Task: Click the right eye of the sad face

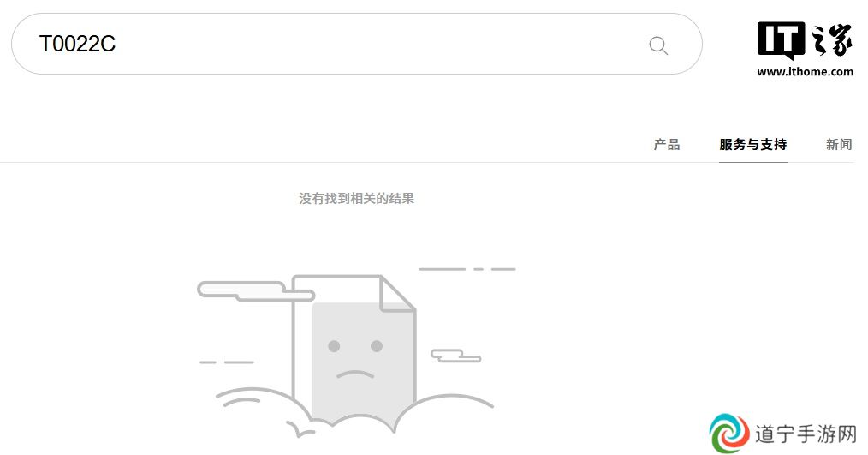Action: point(377,346)
